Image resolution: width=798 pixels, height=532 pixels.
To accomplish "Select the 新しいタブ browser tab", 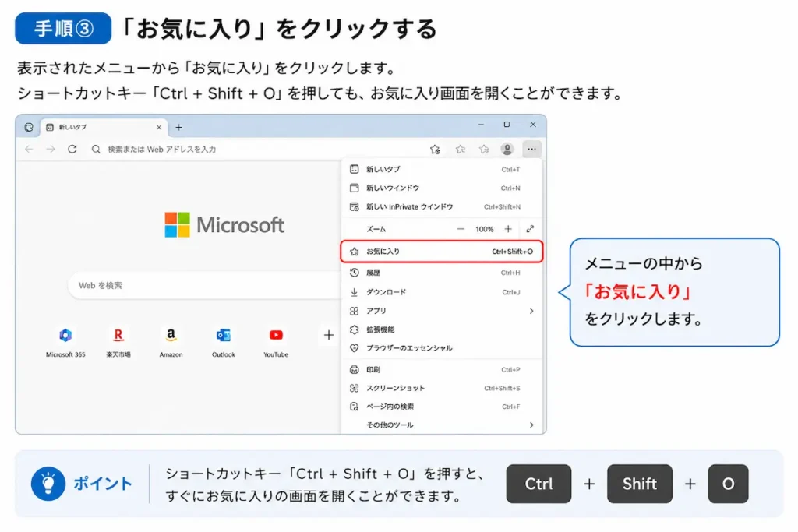I will [104, 127].
